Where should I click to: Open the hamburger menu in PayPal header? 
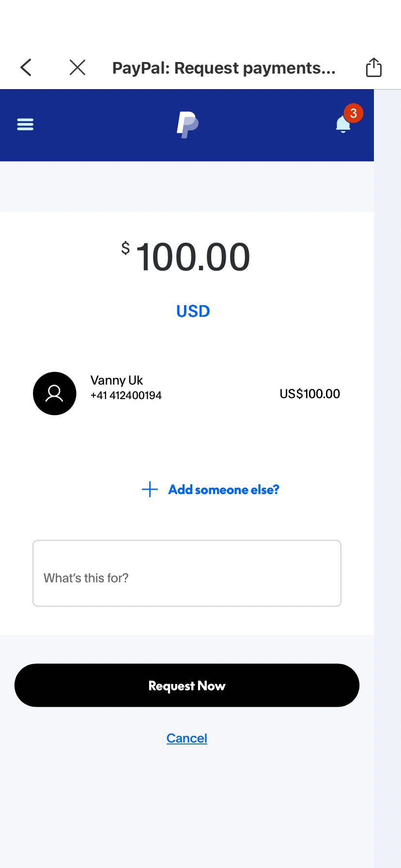click(25, 124)
